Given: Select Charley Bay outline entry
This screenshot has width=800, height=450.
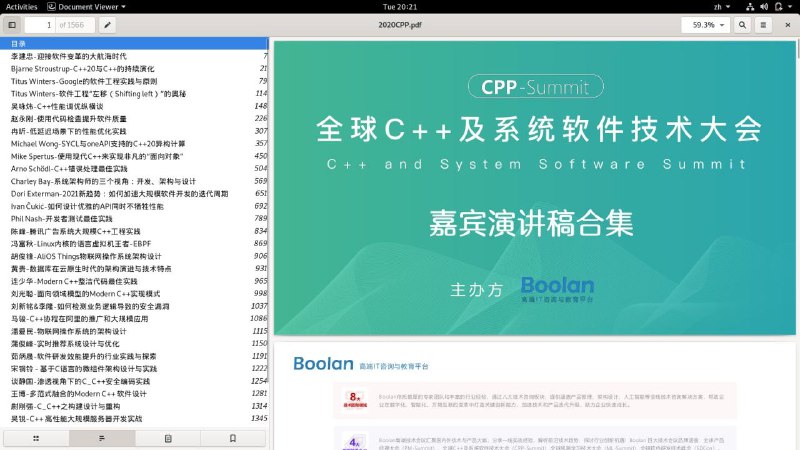Looking at the screenshot, I should [134, 181].
